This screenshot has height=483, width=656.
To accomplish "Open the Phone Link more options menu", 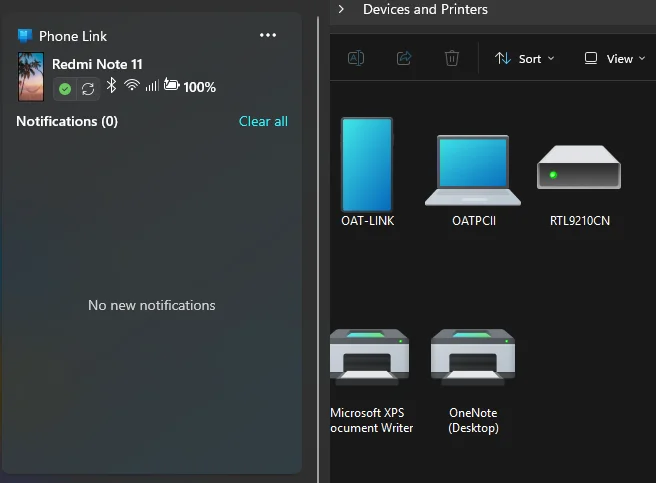I will tap(268, 35).
